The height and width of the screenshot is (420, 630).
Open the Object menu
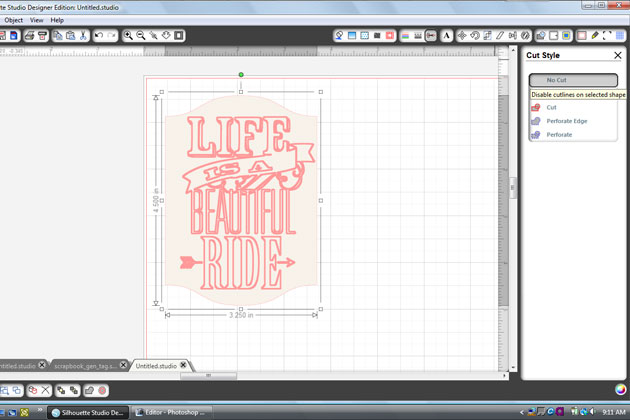point(13,20)
